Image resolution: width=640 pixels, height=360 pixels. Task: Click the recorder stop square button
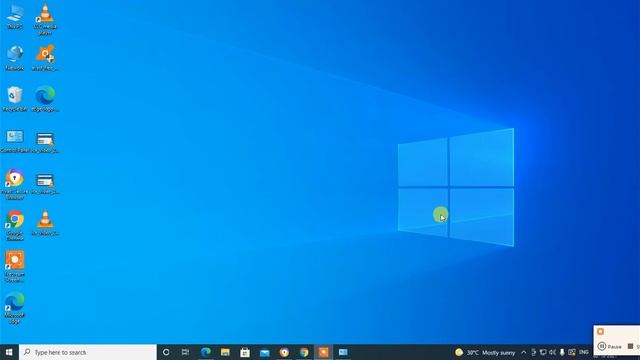coord(631,346)
